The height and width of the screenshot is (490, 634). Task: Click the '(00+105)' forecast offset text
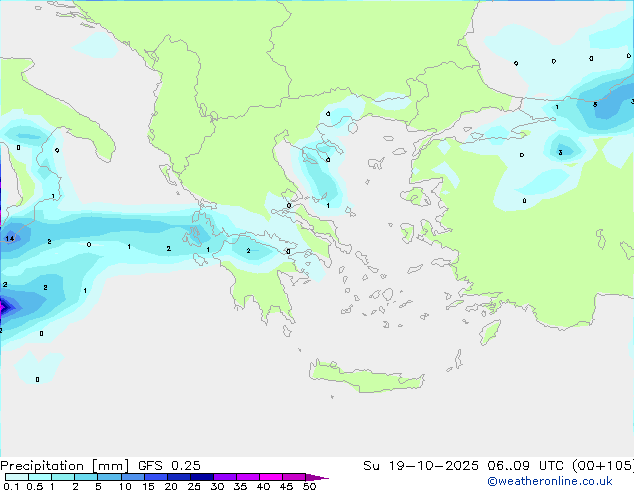point(603,466)
